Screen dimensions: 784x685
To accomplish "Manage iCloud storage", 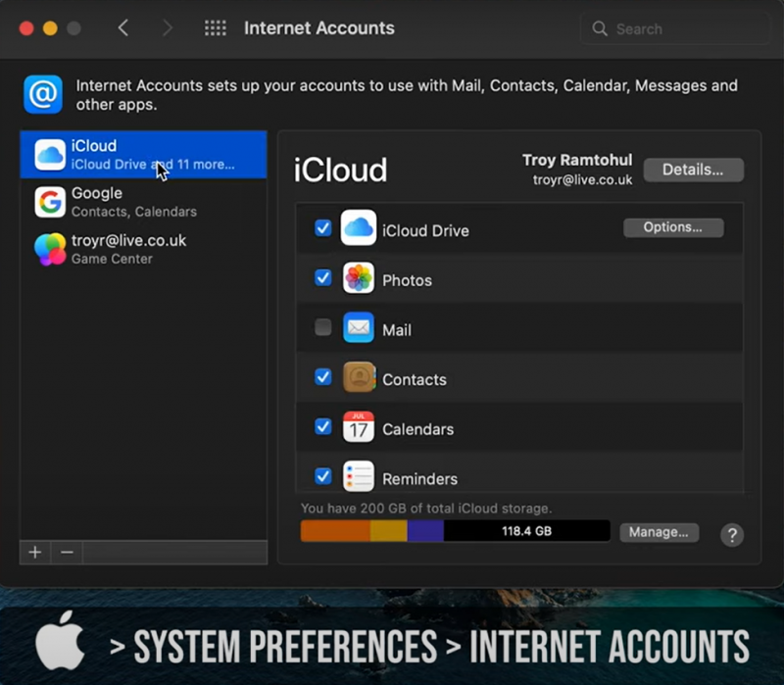I will (659, 532).
